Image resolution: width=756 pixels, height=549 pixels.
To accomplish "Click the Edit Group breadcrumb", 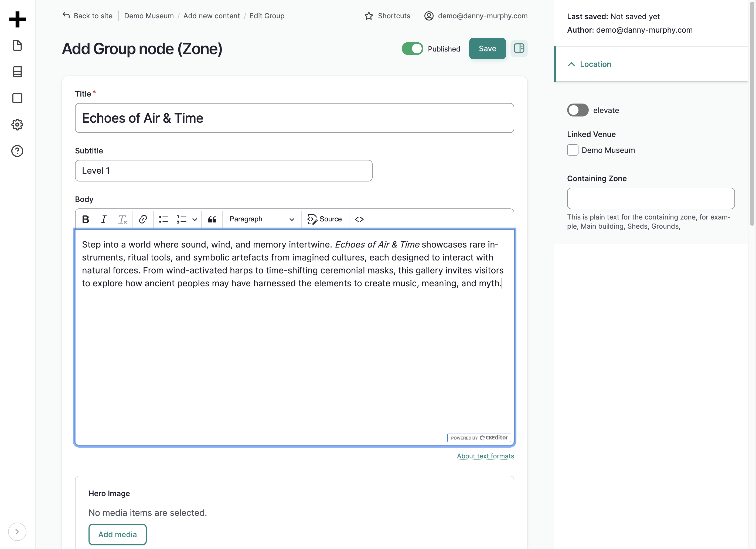I will [267, 16].
